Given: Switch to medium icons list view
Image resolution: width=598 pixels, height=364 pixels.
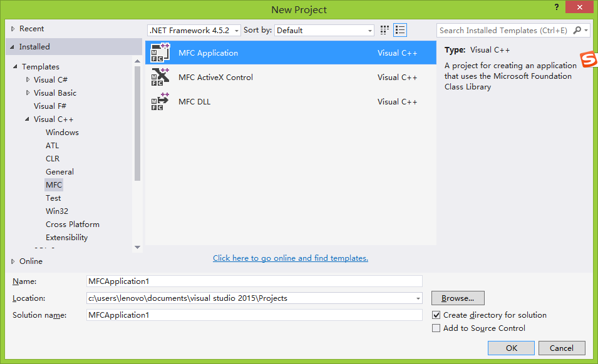Looking at the screenshot, I should point(400,30).
